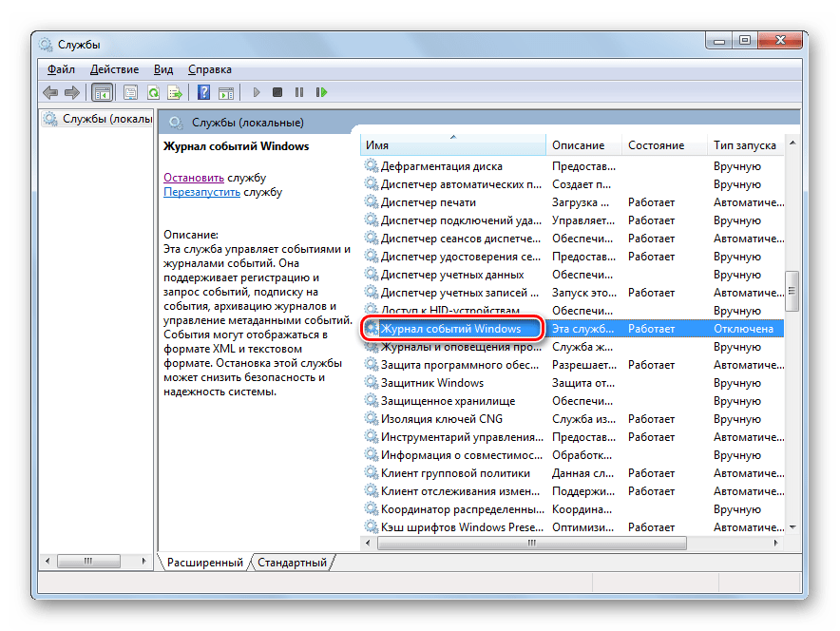Viewport: 840px width, 631px height.
Task: Open Export List using its toolbar icon
Action: [175, 92]
